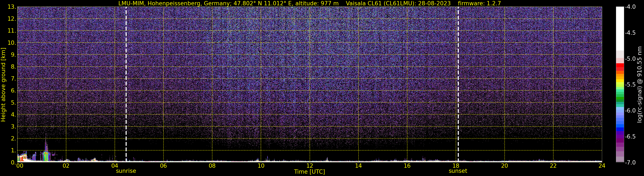Image resolution: width=644 pixels, height=176 pixels.
Task: Click the y-axis tick label 0.
Action: pos(13,162)
